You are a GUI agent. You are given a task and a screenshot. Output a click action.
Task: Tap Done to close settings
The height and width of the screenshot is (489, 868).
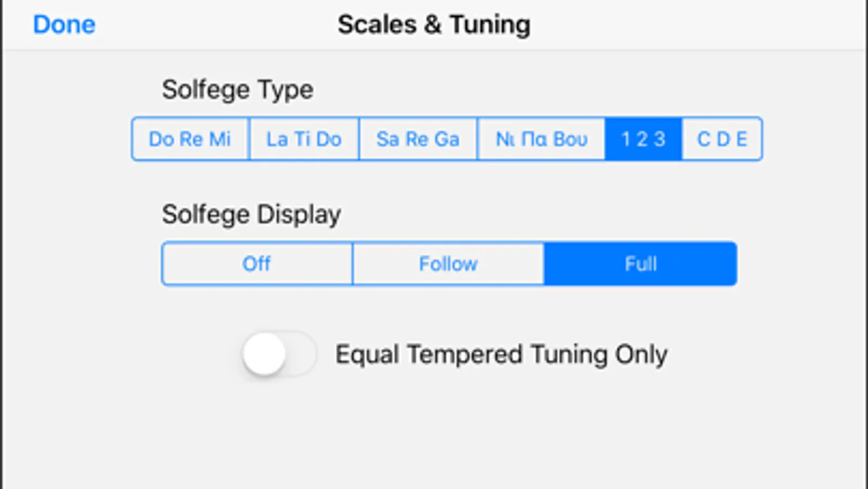pyautogui.click(x=64, y=24)
